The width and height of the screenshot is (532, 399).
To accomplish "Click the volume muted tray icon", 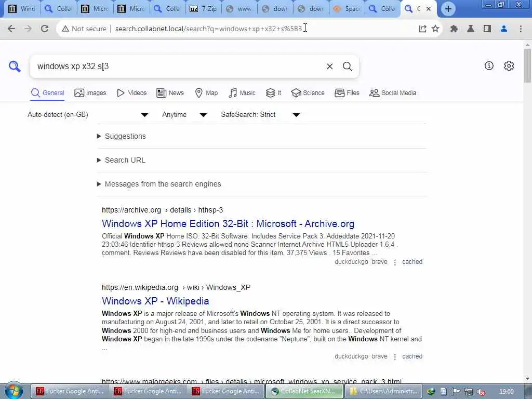I will (x=481, y=392).
